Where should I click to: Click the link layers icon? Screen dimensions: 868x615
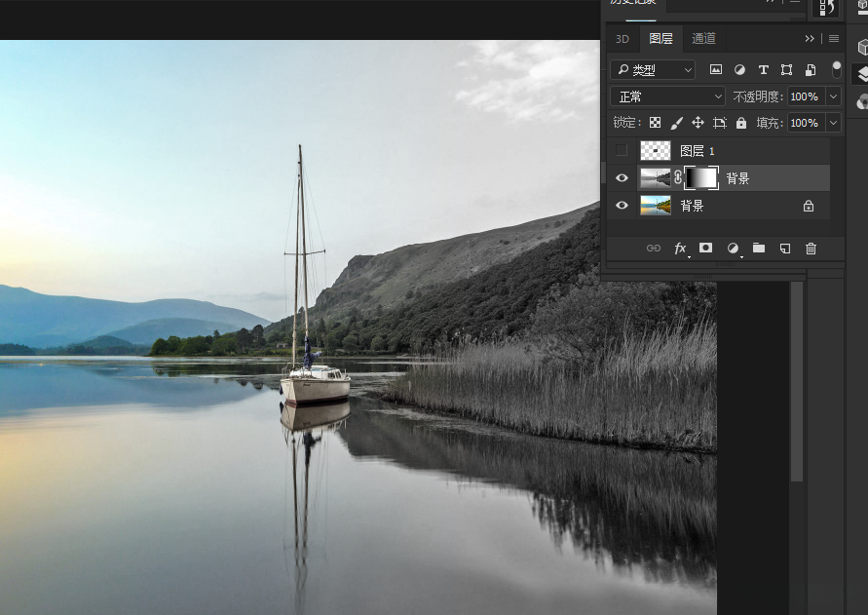tap(654, 249)
